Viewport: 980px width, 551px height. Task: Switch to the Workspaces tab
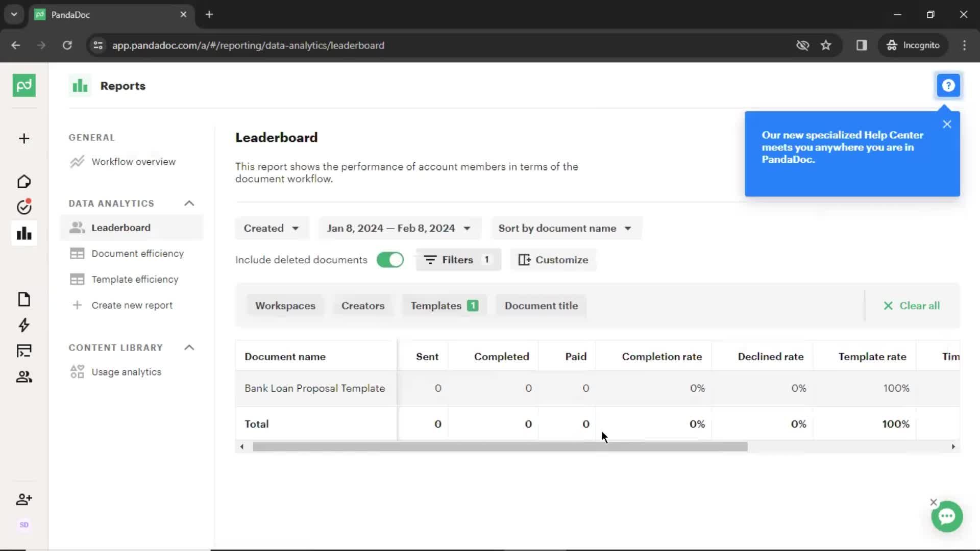[x=285, y=306]
